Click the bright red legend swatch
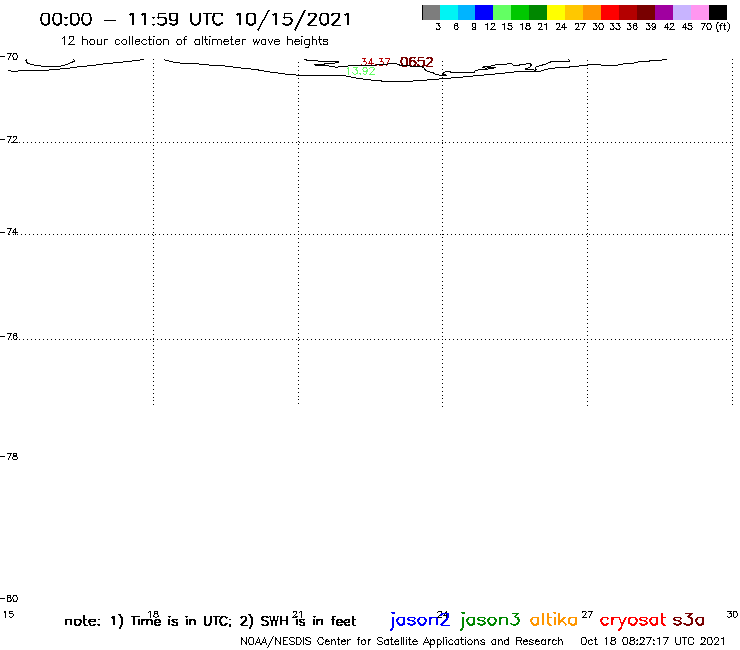740x650 pixels. 610,12
